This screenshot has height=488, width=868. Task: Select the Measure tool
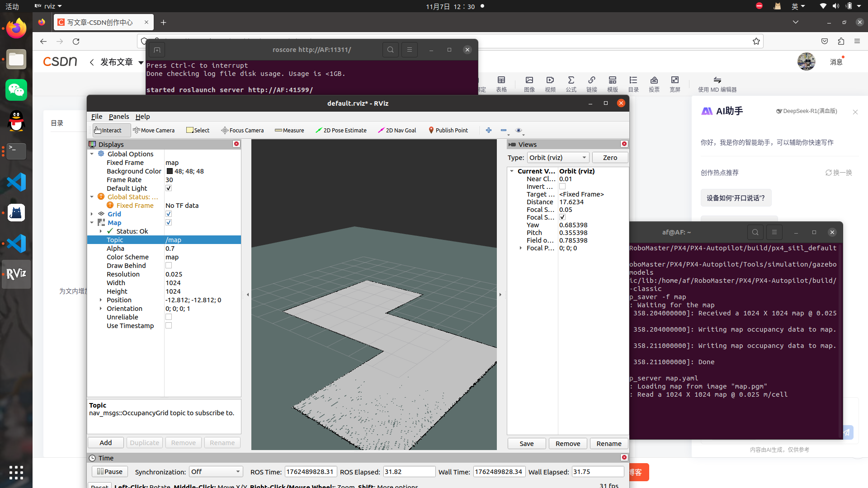pyautogui.click(x=289, y=130)
